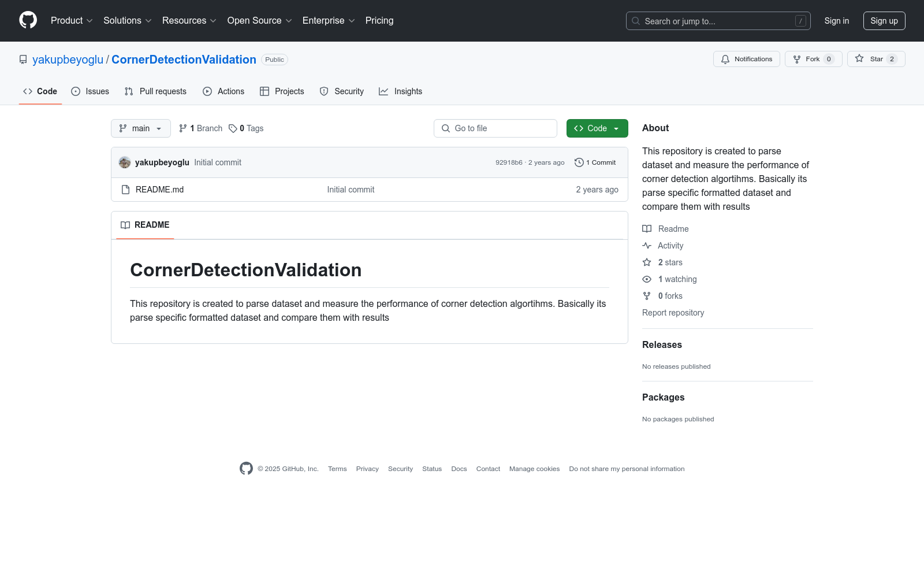Open the Pull requests tab
The image size is (924, 578).
pos(155,91)
